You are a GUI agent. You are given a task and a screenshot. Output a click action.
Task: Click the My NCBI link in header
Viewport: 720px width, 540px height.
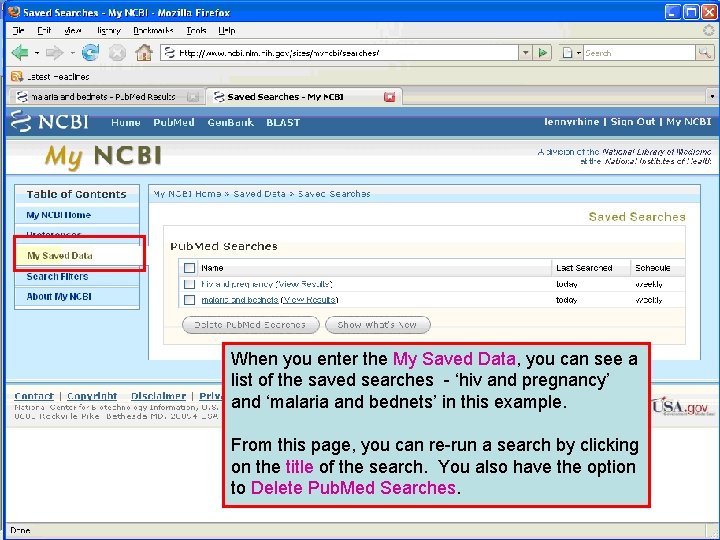coord(688,122)
